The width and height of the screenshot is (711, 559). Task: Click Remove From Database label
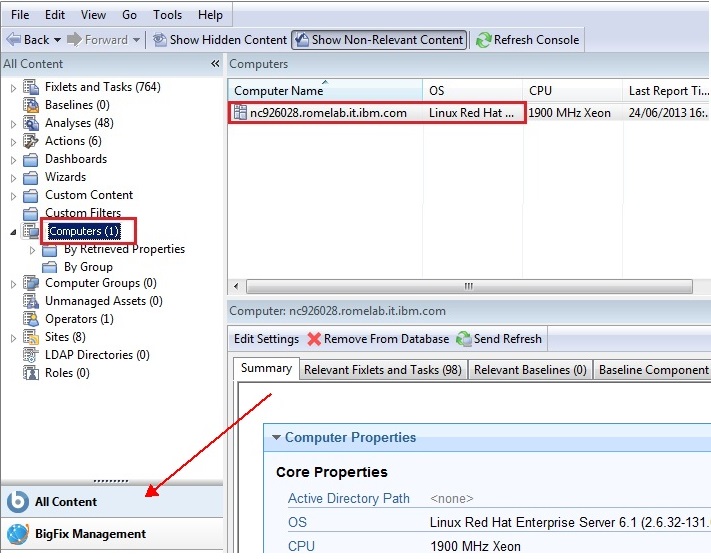pos(386,339)
